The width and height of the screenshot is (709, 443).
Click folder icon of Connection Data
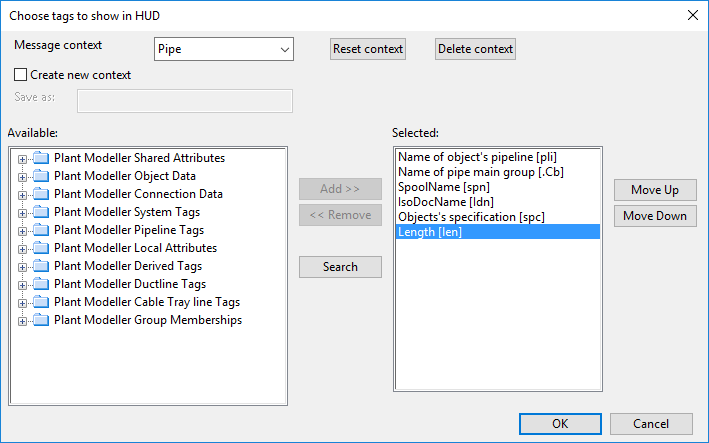click(x=41, y=194)
